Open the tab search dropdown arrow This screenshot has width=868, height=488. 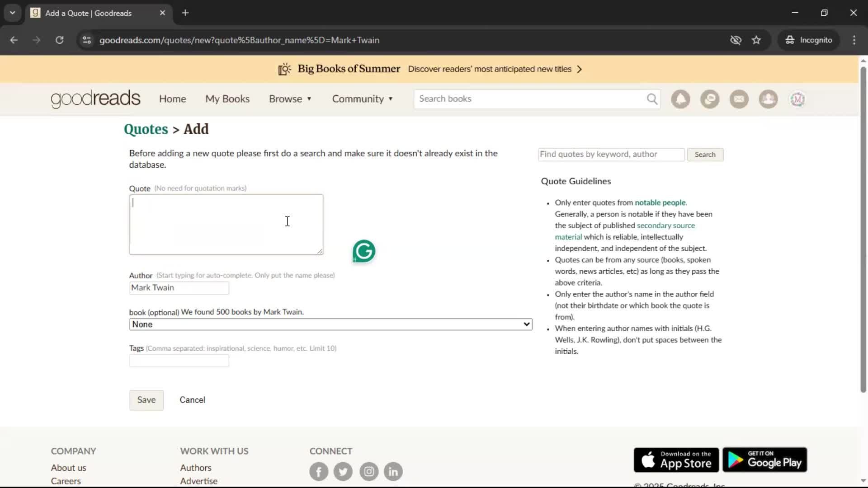coord(13,13)
